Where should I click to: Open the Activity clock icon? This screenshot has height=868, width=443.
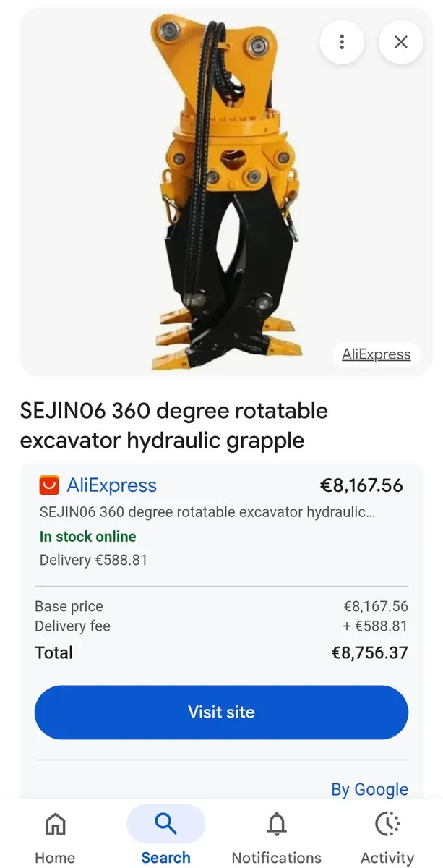[387, 824]
